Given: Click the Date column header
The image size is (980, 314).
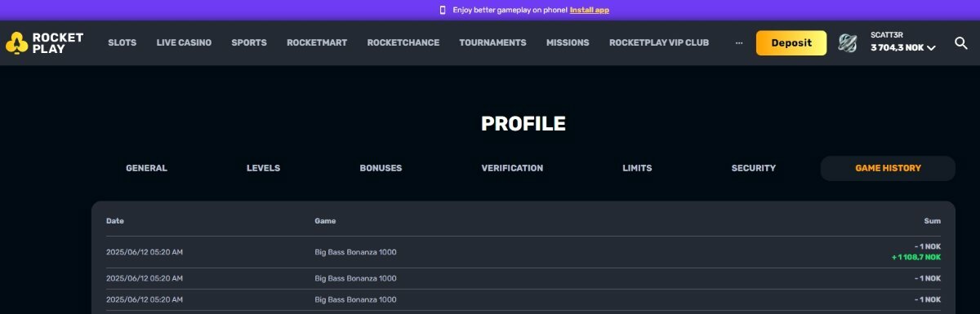Looking at the screenshot, I should coord(115,221).
